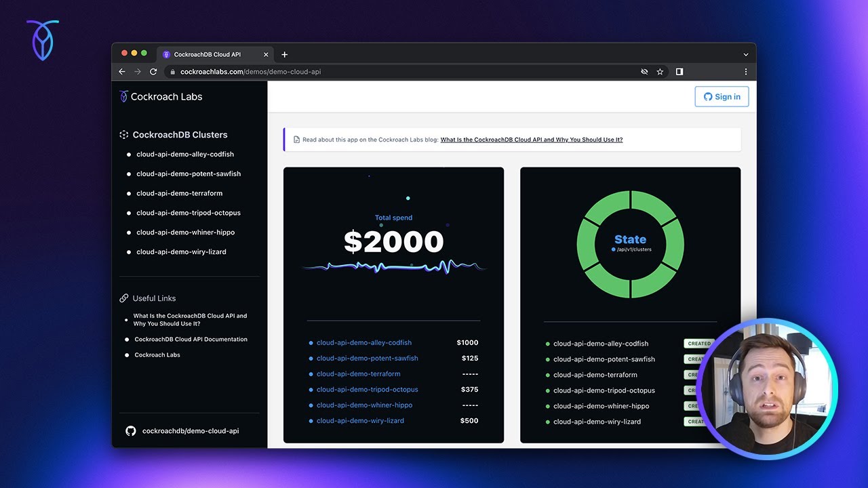Close the CockroachDB Cloud API tab

point(266,55)
